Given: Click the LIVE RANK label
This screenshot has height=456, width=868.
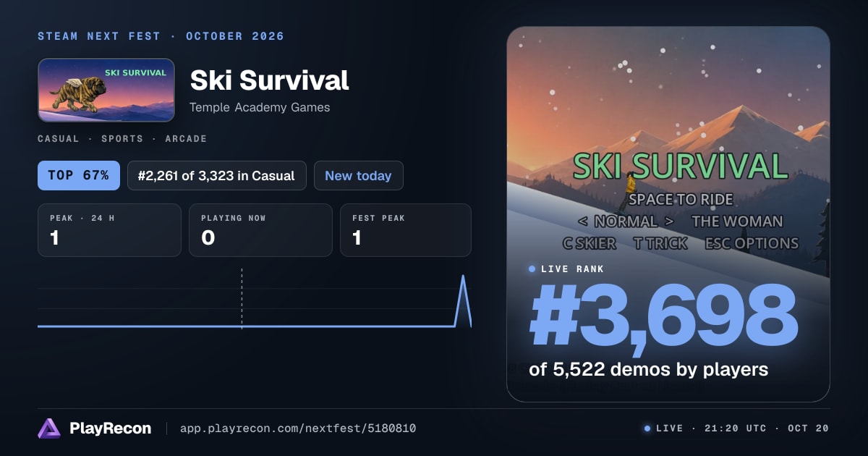Looking at the screenshot, I should click(572, 269).
